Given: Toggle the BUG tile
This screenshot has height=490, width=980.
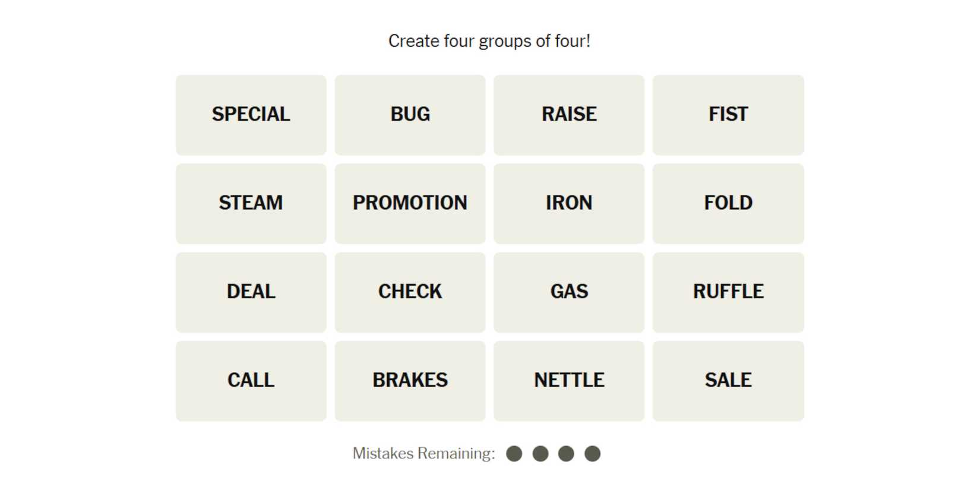Looking at the screenshot, I should click(x=410, y=115).
